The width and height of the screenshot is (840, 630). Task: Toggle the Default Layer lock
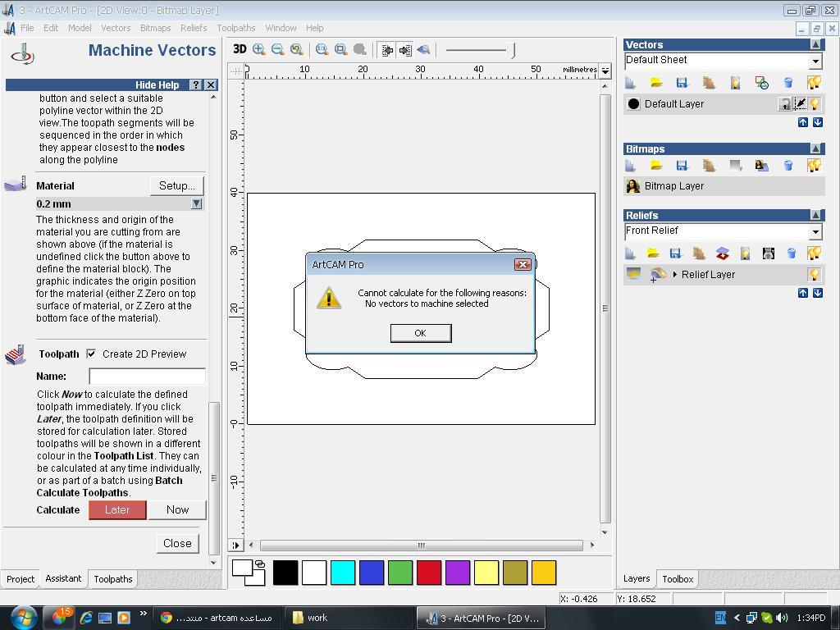point(784,104)
